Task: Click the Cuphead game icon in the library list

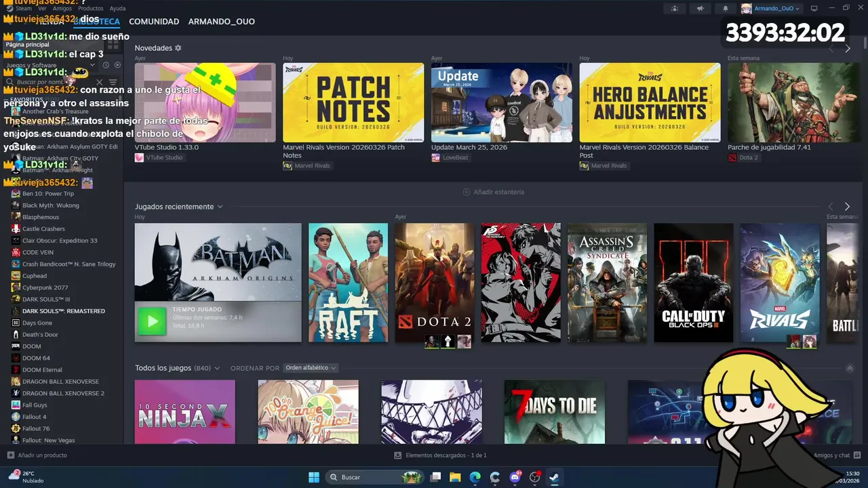Action: [16, 276]
